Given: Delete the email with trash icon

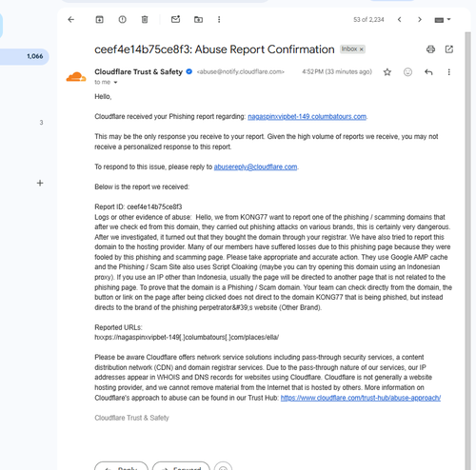Looking at the screenshot, I should [145, 20].
